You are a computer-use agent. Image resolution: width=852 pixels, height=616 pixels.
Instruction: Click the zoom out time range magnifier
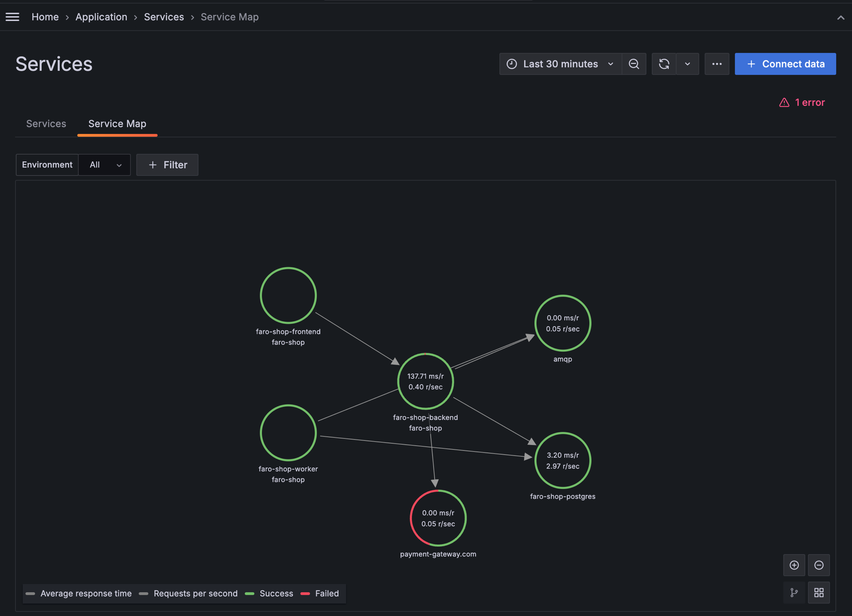coord(634,64)
